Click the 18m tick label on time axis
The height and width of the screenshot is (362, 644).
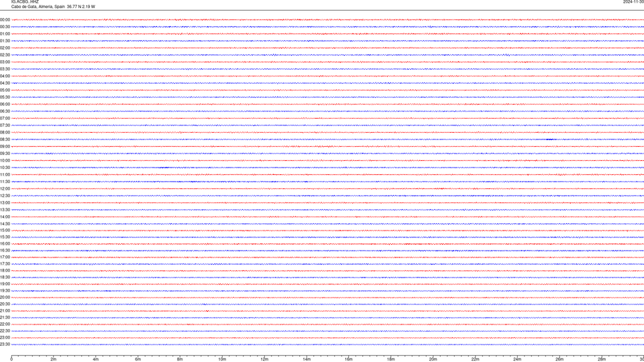[391, 359]
